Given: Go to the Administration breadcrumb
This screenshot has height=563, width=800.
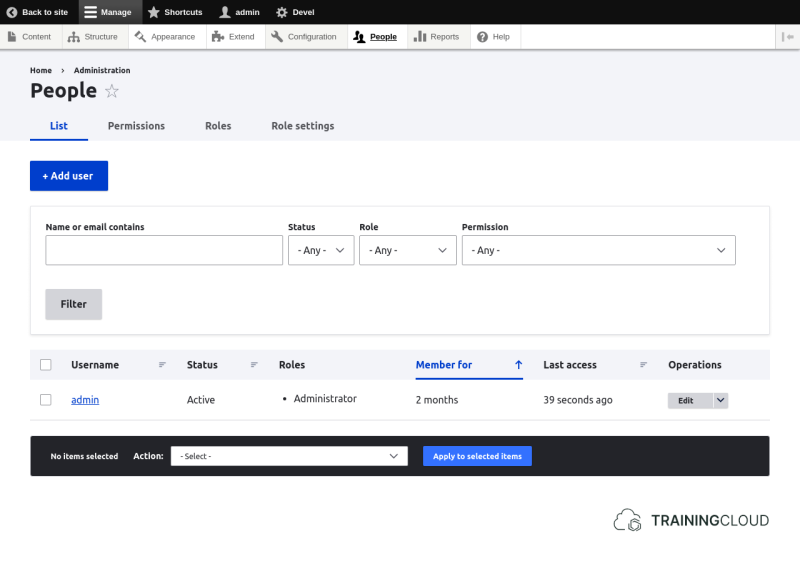Looking at the screenshot, I should click(102, 70).
